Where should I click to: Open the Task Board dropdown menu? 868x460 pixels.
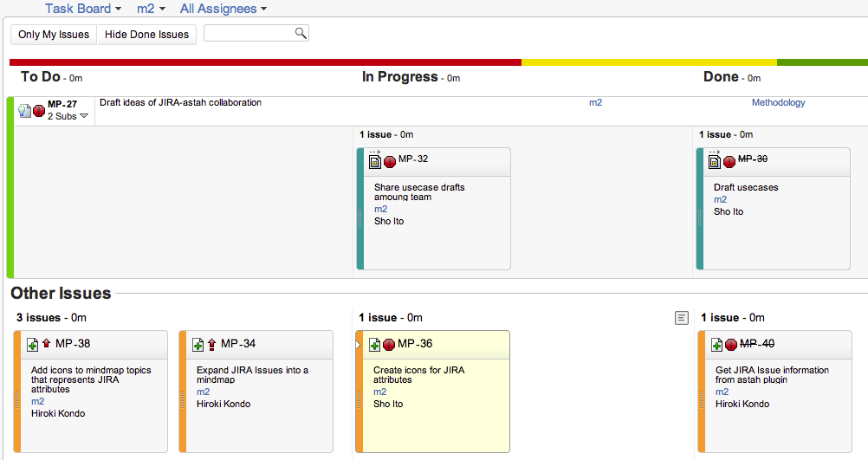[83, 9]
